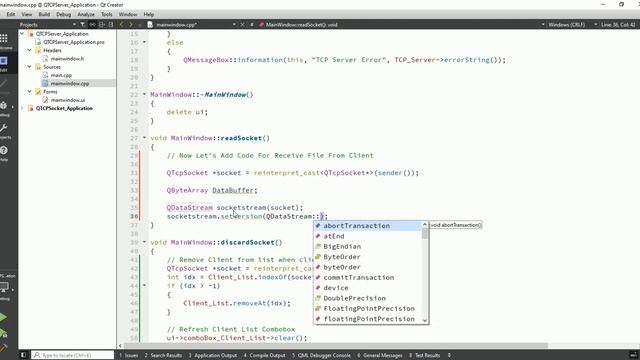Open the 3 Application Output pane
Viewport: 640px width, 360px height.
[213, 355]
